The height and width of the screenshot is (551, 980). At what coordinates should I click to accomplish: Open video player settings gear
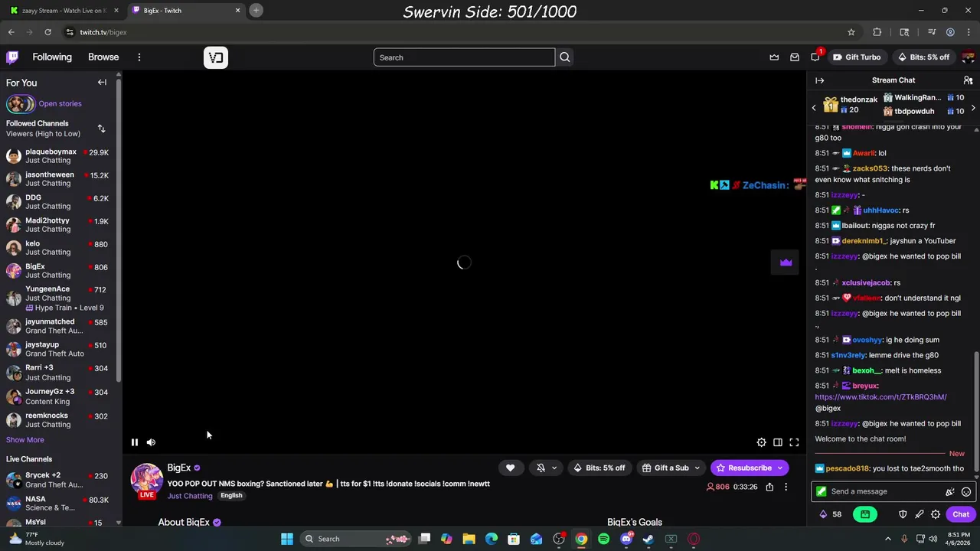(x=761, y=442)
